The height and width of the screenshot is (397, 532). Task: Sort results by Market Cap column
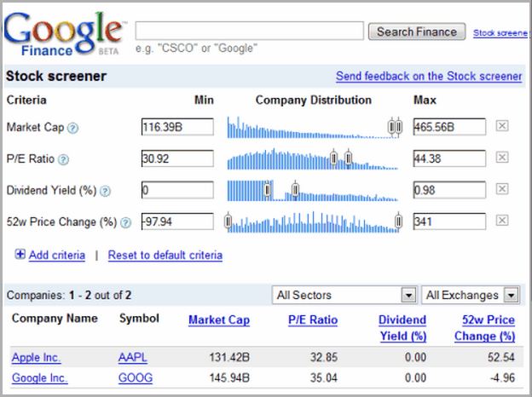coord(219,319)
